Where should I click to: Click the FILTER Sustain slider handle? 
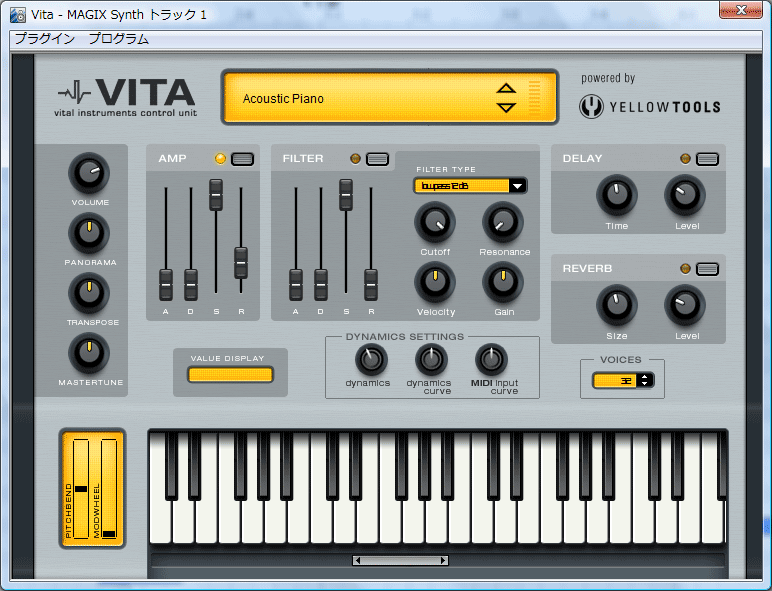(x=346, y=195)
